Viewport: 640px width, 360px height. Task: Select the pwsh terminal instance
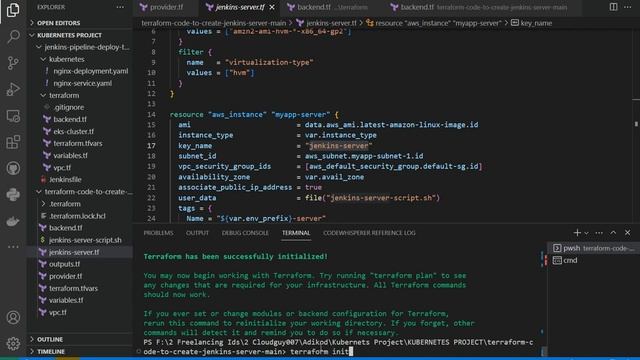(593, 248)
